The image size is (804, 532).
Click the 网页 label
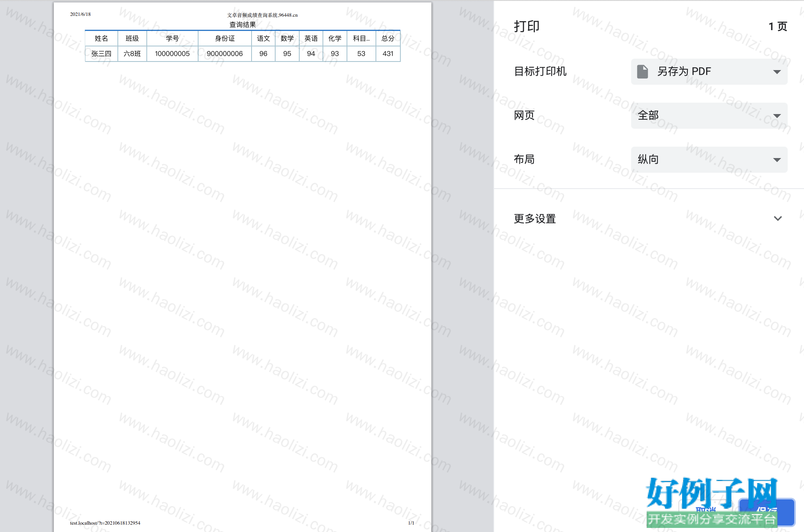coord(524,116)
